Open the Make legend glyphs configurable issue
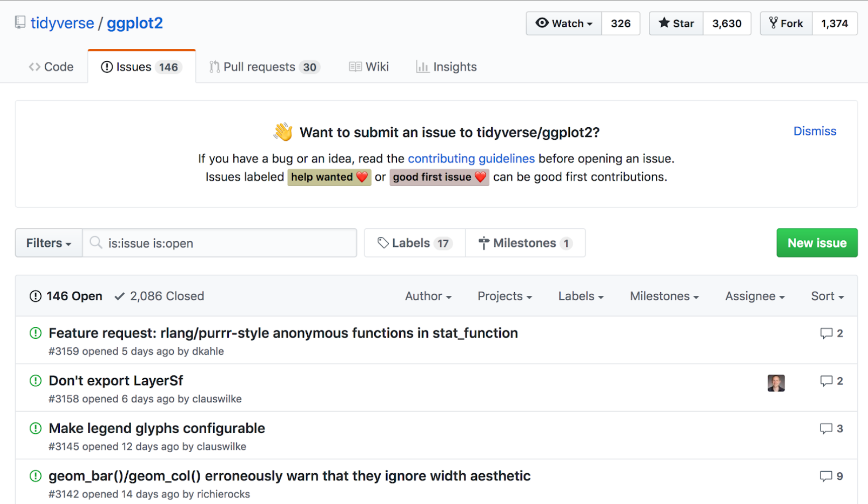Viewport: 868px width, 504px height. tap(157, 429)
